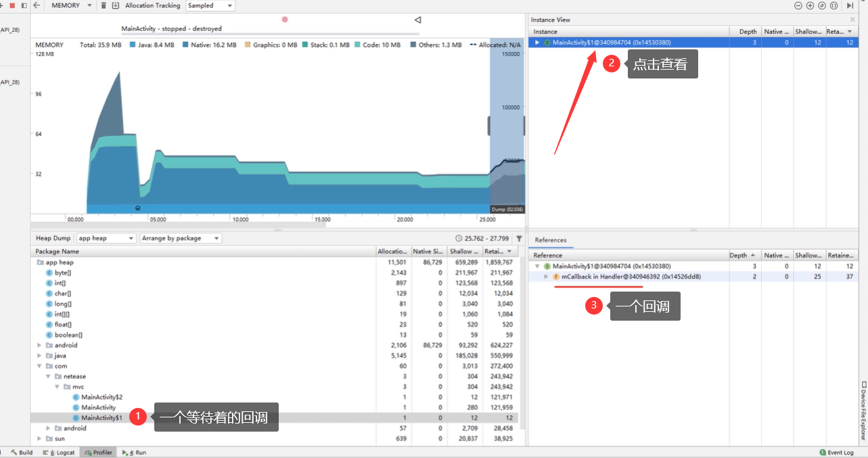Select the float[] class row
Image resolution: width=868 pixels, height=458 pixels.
coord(275,325)
